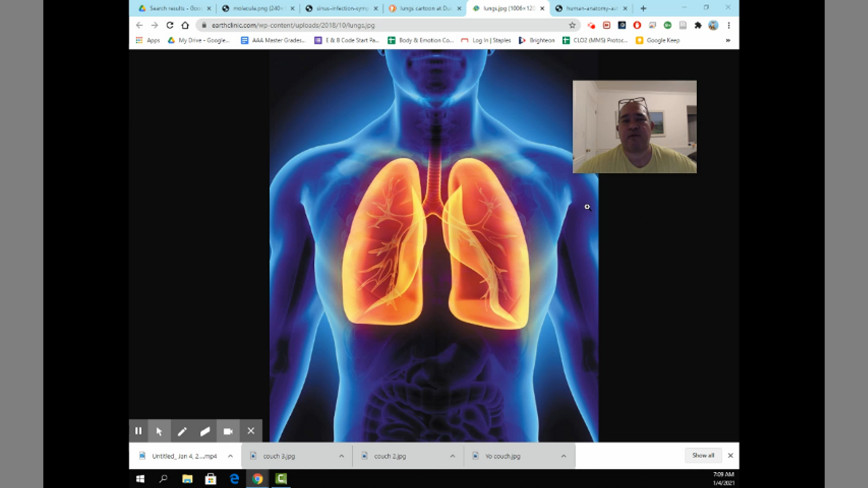Open the Chrome three-dot menu
Screen dimensions: 868x488
(729, 25)
